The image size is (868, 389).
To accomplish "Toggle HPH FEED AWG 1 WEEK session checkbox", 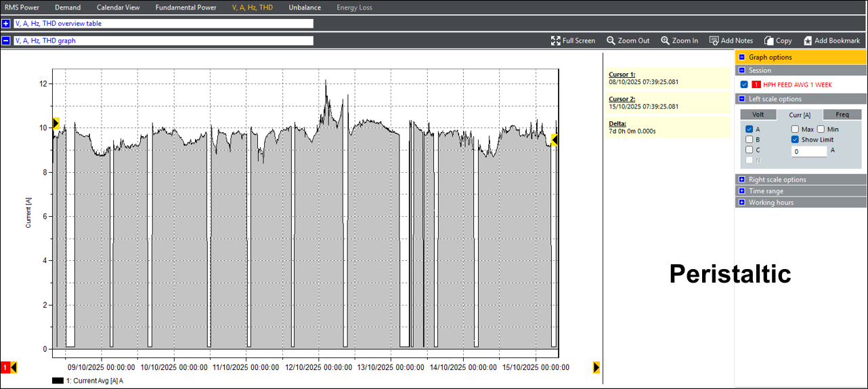I will tap(745, 85).
